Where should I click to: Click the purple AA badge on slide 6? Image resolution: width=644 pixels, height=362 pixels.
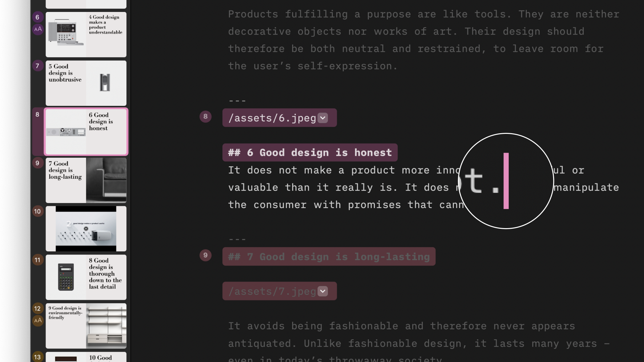coord(37,29)
